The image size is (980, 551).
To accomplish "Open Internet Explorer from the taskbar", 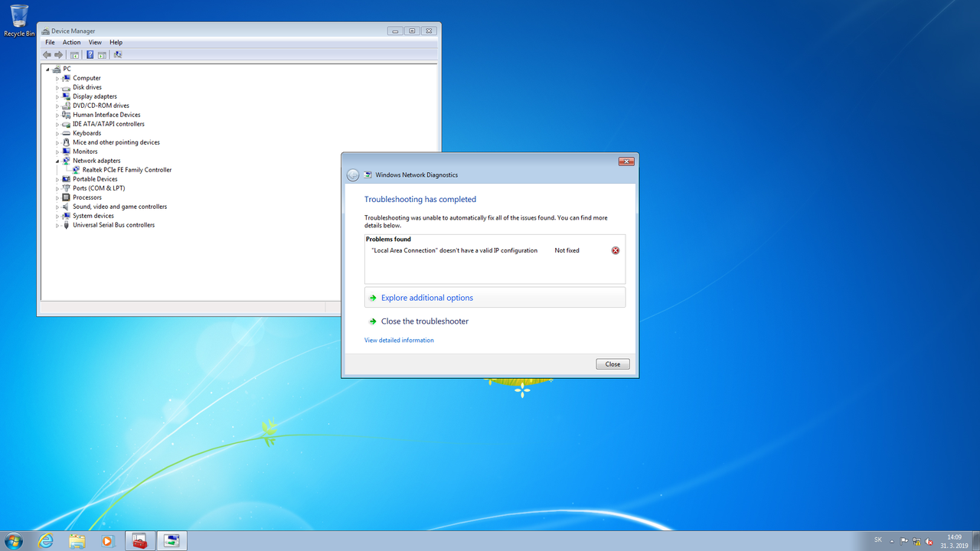I will [47, 541].
